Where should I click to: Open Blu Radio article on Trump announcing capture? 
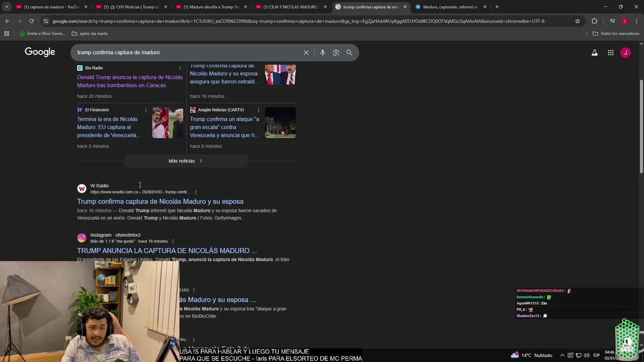(x=130, y=81)
